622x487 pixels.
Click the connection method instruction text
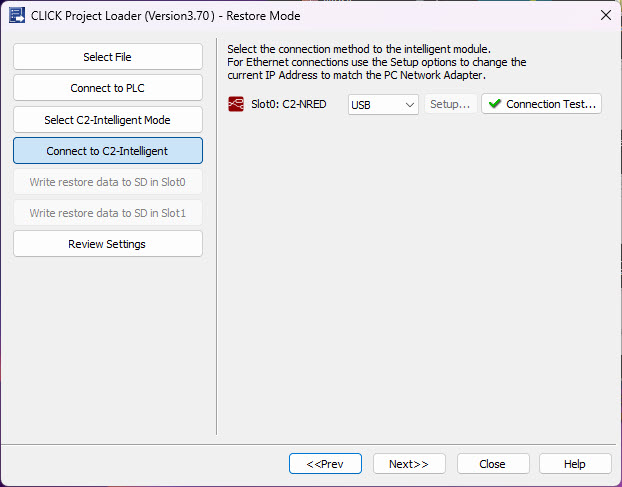[x=377, y=62]
